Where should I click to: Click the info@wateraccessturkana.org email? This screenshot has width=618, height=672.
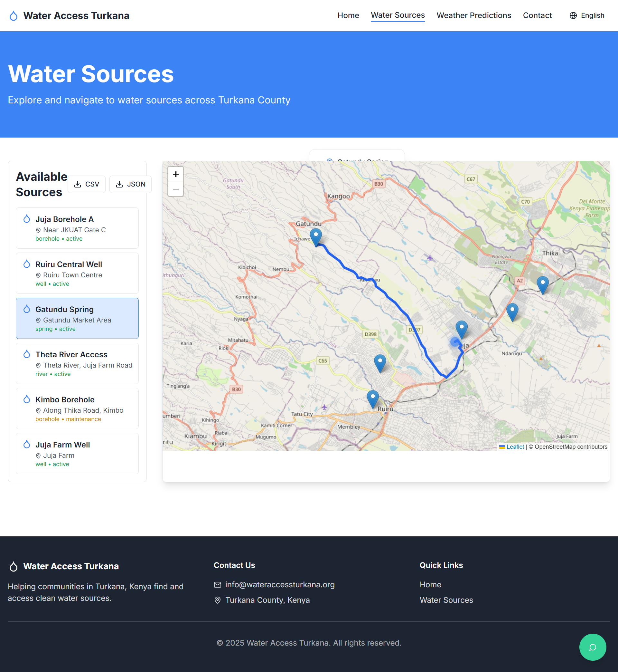[x=280, y=585]
